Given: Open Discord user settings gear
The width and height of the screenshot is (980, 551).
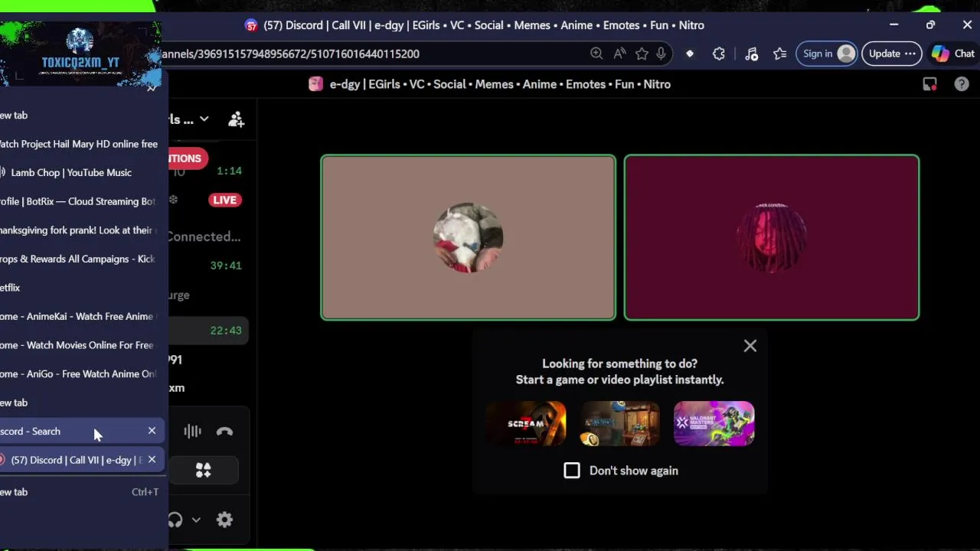Looking at the screenshot, I should 224,520.
